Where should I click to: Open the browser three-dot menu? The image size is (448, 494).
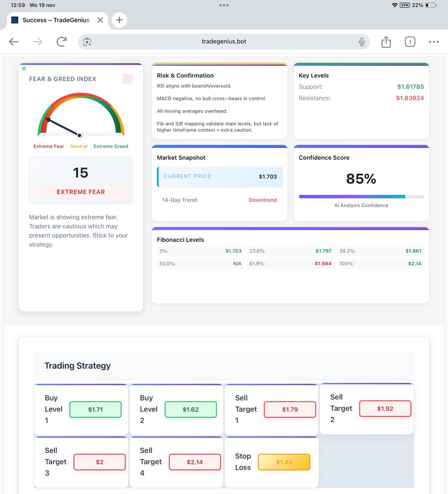click(434, 42)
